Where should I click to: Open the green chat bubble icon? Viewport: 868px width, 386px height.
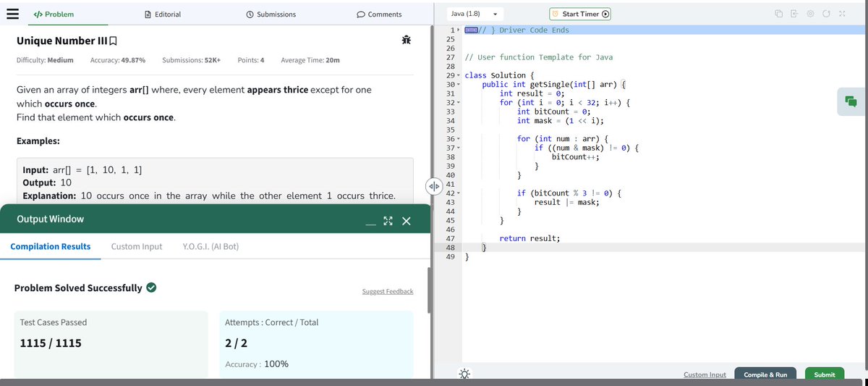pyautogui.click(x=851, y=102)
